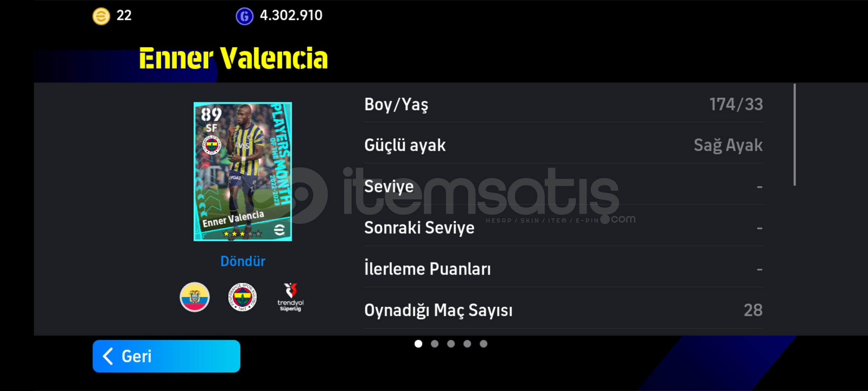Tap the eFootball logo on the card's corner
Image resolution: width=868 pixels, height=391 pixels.
280,230
